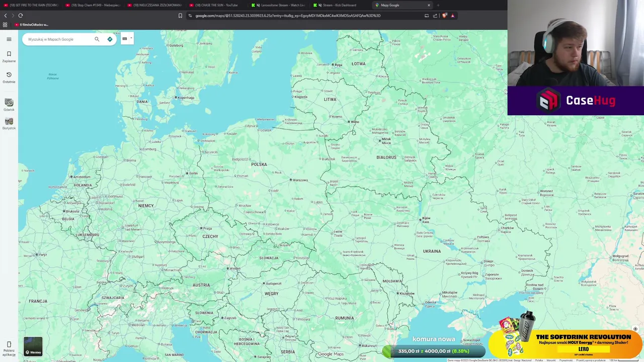Click the Wilno city label
The width and height of the screenshot is (644, 362).
[355, 122]
